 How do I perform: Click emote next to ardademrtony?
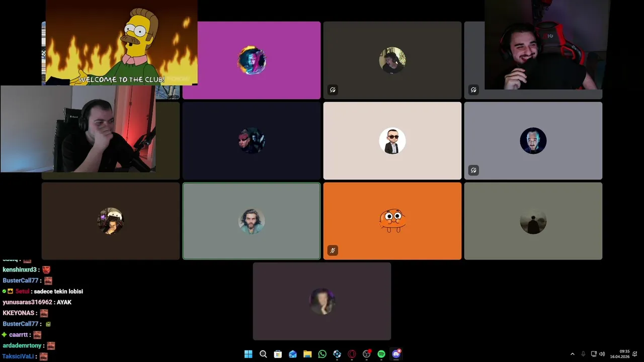point(51,346)
